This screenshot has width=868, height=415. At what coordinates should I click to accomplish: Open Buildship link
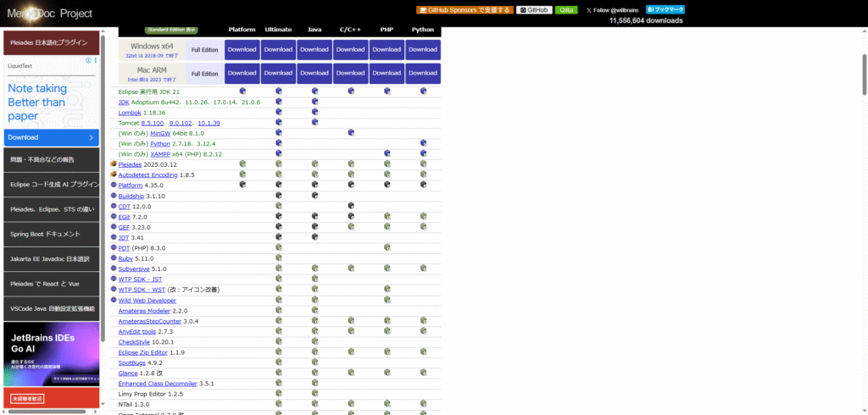[x=131, y=196]
